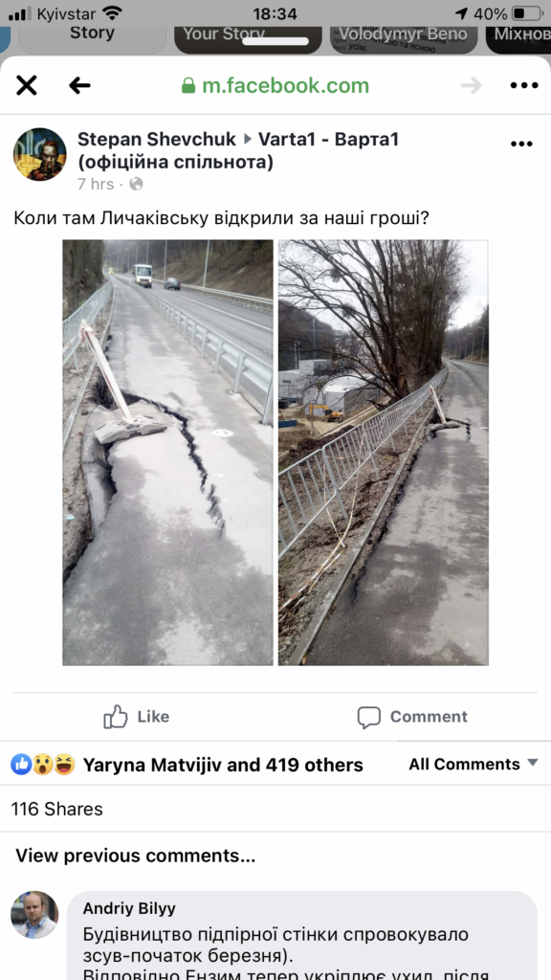Image resolution: width=551 pixels, height=980 pixels.
Task: Open the right photo with metal fence
Action: click(x=383, y=453)
